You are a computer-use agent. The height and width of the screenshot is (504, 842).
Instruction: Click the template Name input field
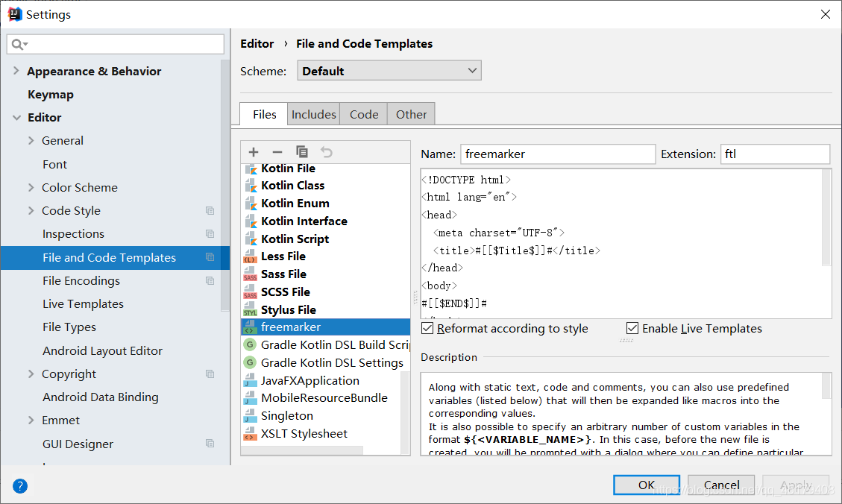[558, 154]
